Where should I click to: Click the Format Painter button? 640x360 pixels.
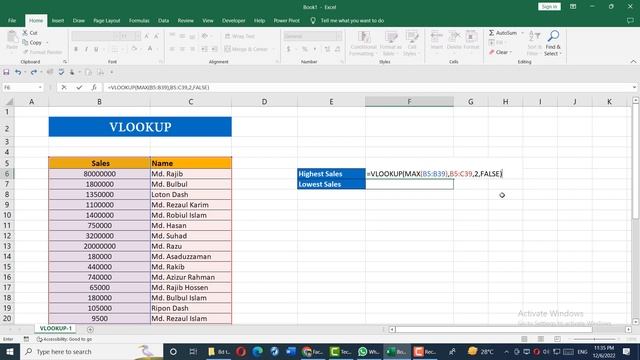click(43, 52)
